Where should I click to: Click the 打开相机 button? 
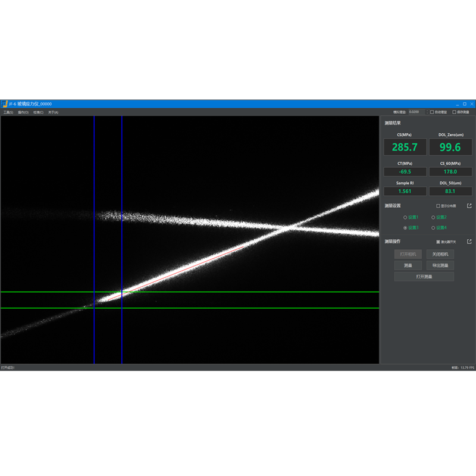408,254
